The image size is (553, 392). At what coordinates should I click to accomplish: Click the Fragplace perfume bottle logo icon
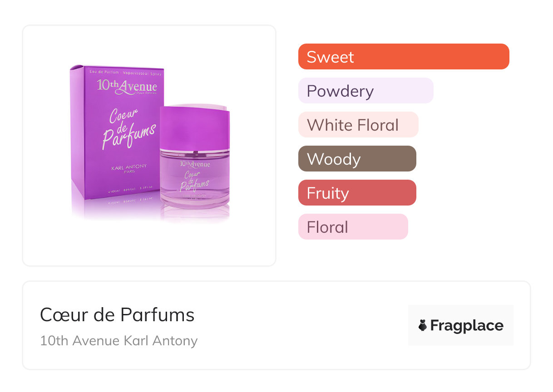click(x=423, y=325)
